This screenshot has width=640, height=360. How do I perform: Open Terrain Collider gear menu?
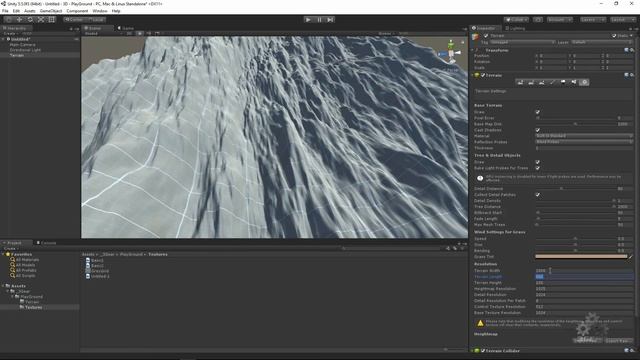[x=632, y=351]
